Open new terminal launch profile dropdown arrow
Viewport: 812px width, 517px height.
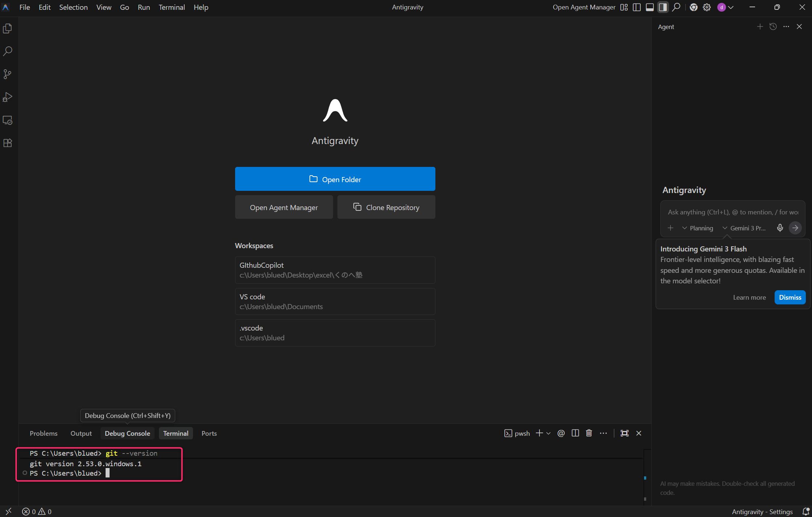point(549,433)
